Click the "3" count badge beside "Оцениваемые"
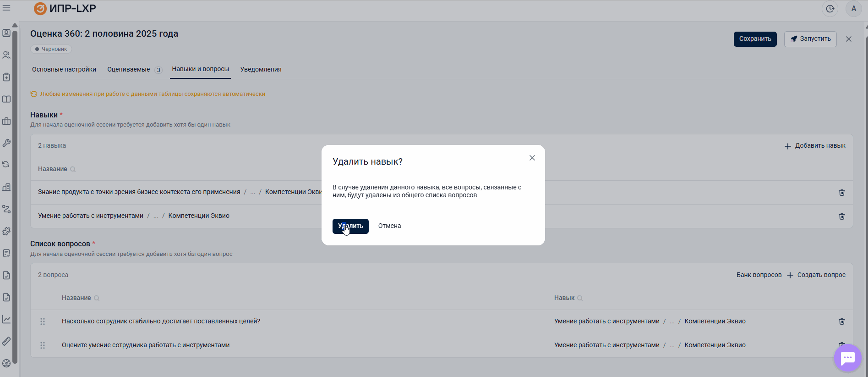 (x=158, y=70)
